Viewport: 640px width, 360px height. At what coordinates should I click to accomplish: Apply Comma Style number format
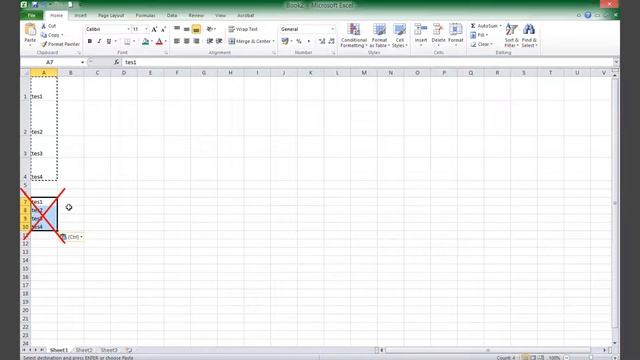[x=309, y=41]
